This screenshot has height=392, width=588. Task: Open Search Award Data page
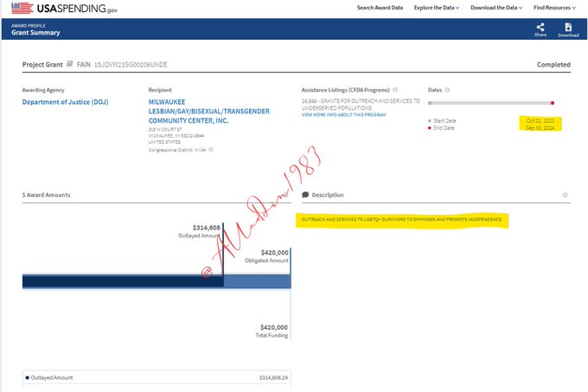[x=380, y=8]
